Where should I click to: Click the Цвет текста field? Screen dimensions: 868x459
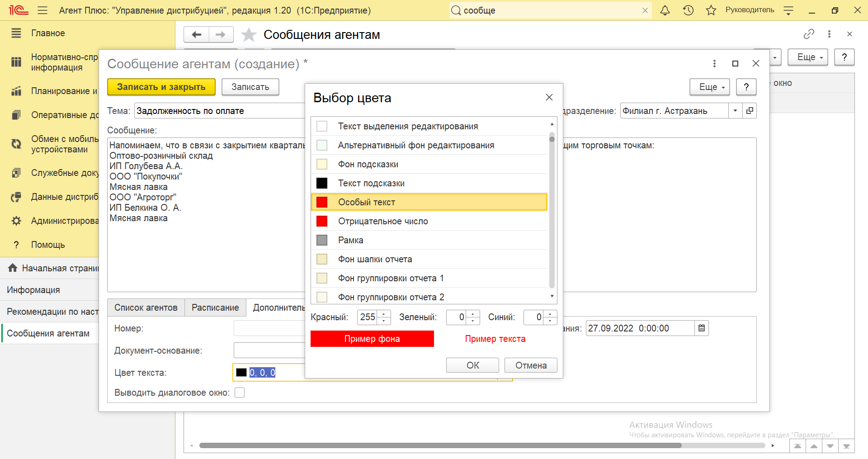[x=269, y=373]
